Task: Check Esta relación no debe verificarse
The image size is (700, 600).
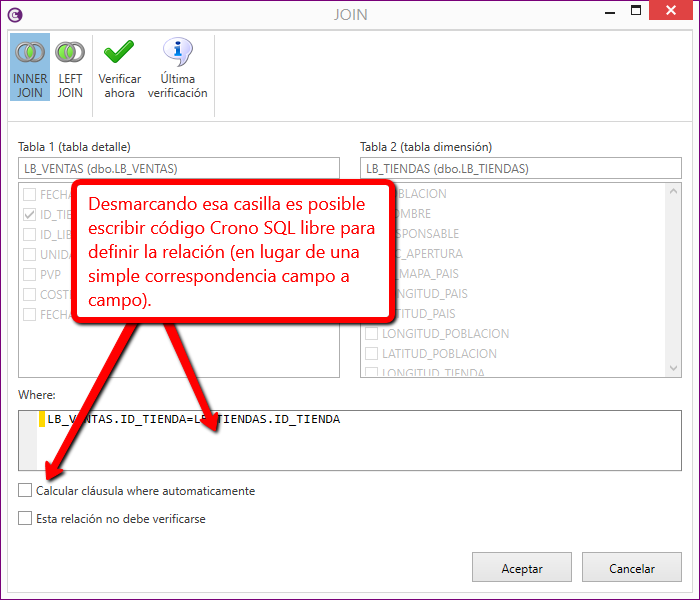Action: (25, 519)
